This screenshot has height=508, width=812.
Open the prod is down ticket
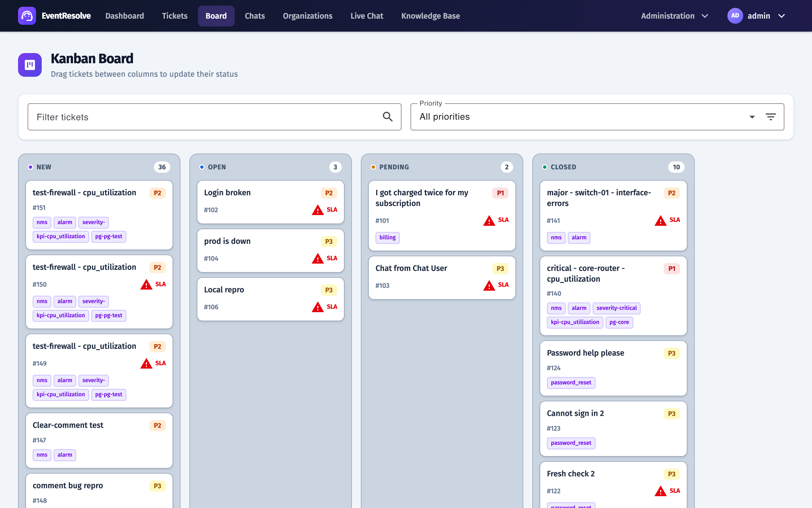[270, 251]
